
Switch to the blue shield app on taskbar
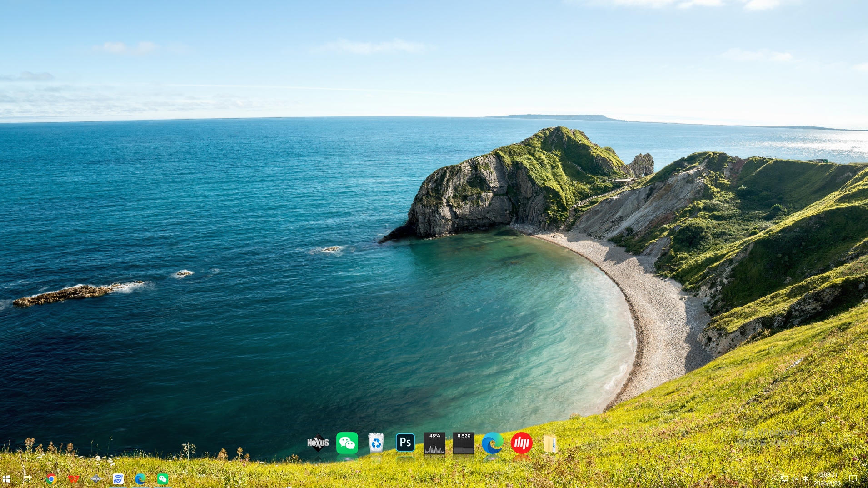coord(118,478)
